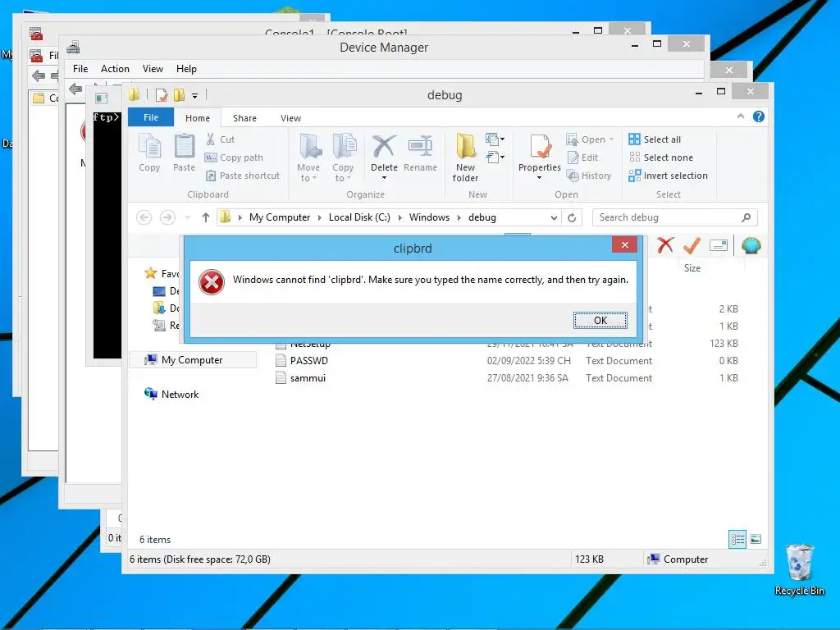Screen dimensions: 840x630
Task: Click Select none in ribbon
Action: tap(660, 157)
